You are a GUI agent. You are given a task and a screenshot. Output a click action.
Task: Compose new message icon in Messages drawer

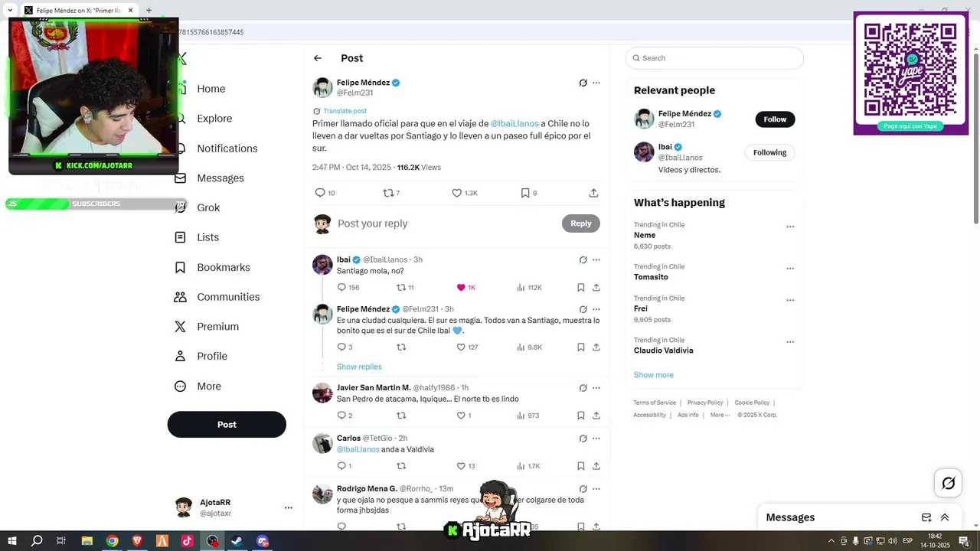tap(926, 517)
